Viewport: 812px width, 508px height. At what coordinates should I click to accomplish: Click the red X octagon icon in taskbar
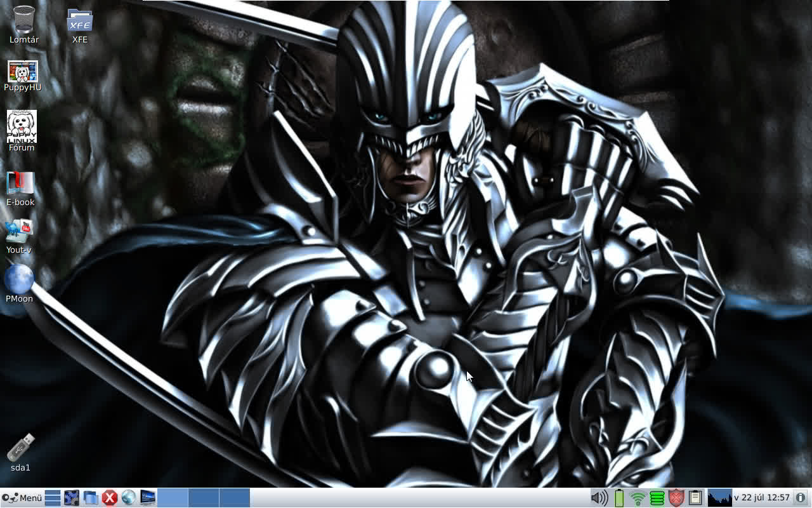[110, 498]
